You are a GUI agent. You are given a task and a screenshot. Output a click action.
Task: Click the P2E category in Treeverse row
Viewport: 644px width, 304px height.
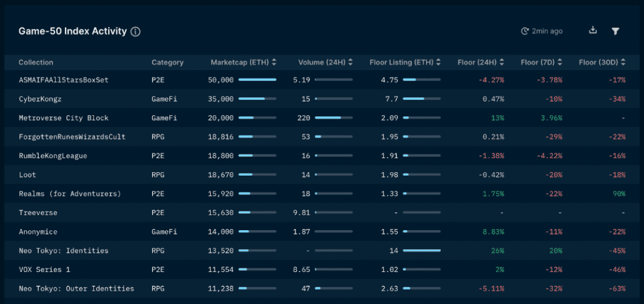coord(158,213)
